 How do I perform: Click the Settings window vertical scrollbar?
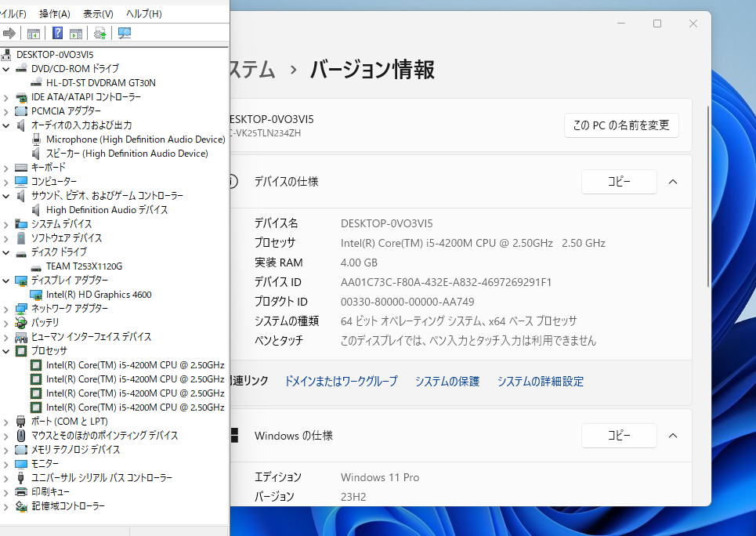pyautogui.click(x=707, y=197)
